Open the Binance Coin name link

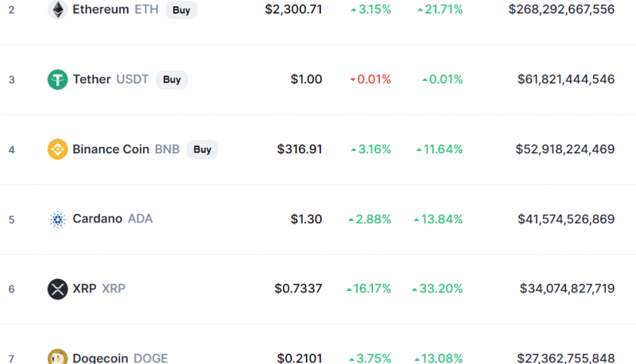126,149
